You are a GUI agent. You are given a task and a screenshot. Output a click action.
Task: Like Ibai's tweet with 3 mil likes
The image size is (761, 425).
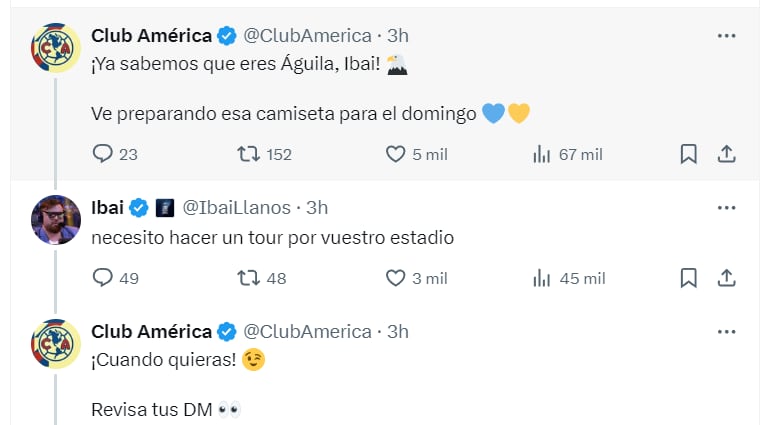pos(396,278)
